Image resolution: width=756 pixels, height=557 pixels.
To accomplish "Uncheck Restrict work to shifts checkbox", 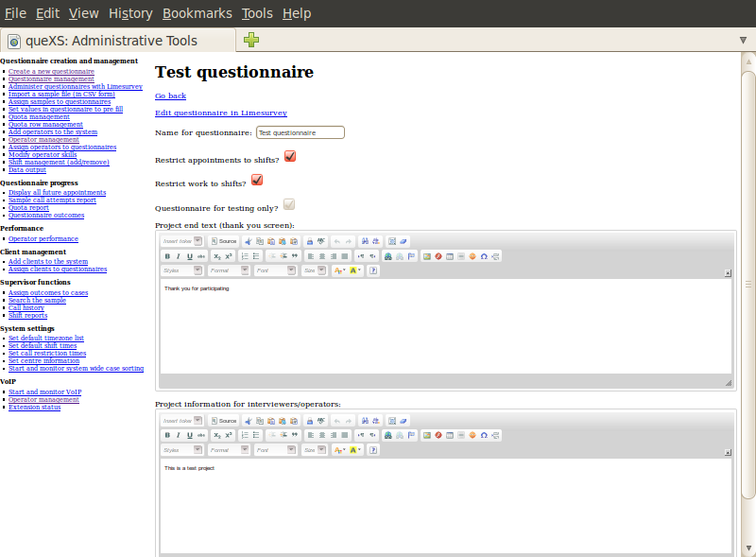I will click(x=257, y=180).
